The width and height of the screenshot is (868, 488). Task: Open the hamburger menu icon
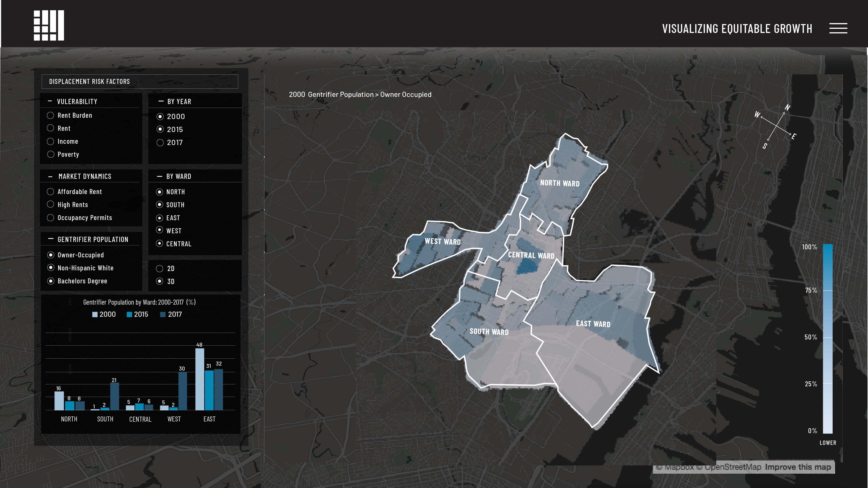click(838, 28)
